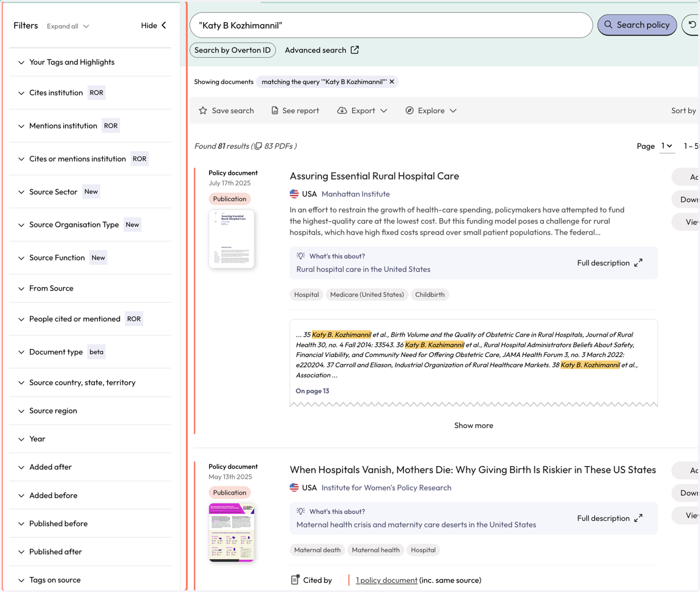
Task: Open the Manhattan Institute source link
Action: 356,194
